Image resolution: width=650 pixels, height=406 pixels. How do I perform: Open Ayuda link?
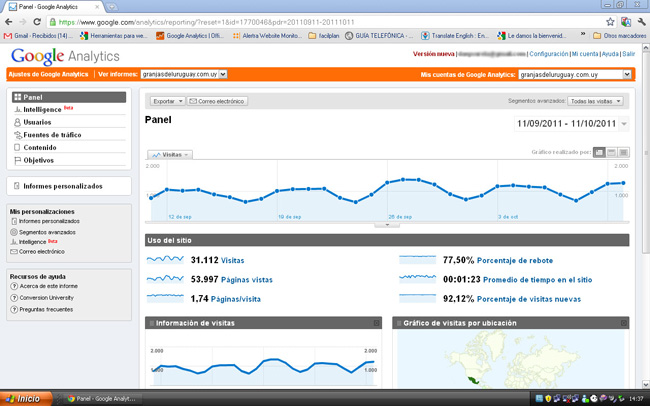610,54
